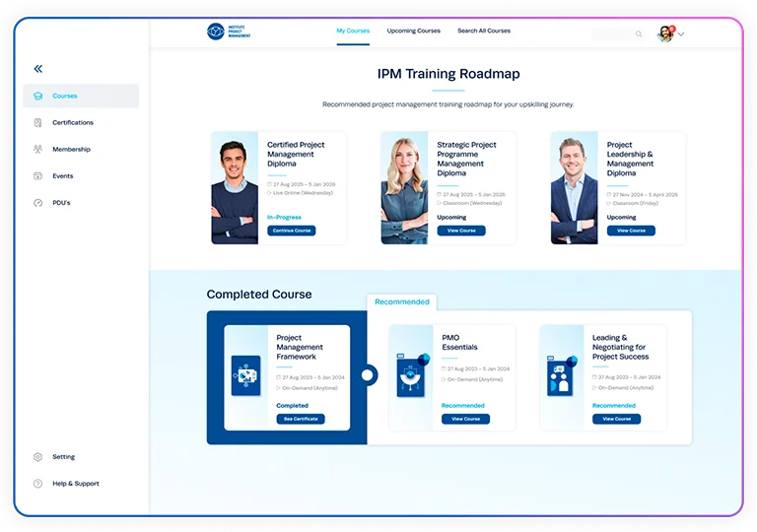
Task: Switch to the Upcoming Courses tab
Action: point(414,31)
